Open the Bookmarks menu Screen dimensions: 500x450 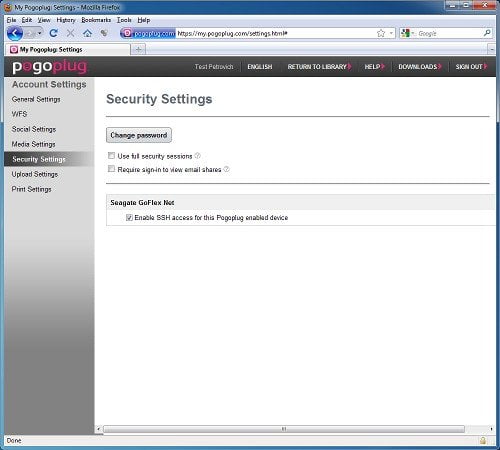click(x=96, y=20)
